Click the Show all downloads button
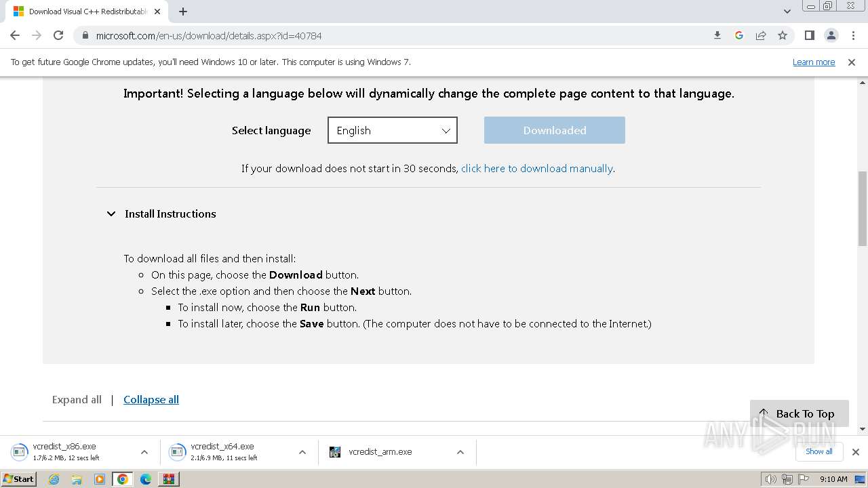The width and height of the screenshot is (868, 488). coord(818,451)
